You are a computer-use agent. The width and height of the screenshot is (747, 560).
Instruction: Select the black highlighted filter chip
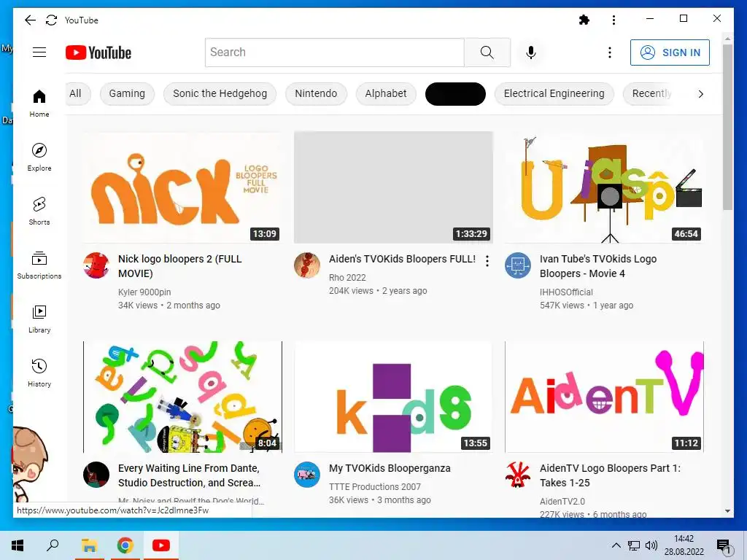click(455, 93)
